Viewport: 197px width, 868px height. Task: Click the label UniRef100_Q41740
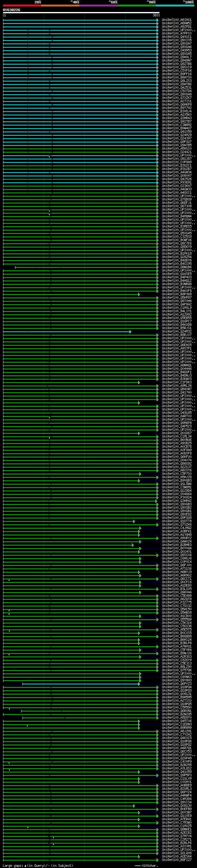click(176, 393)
